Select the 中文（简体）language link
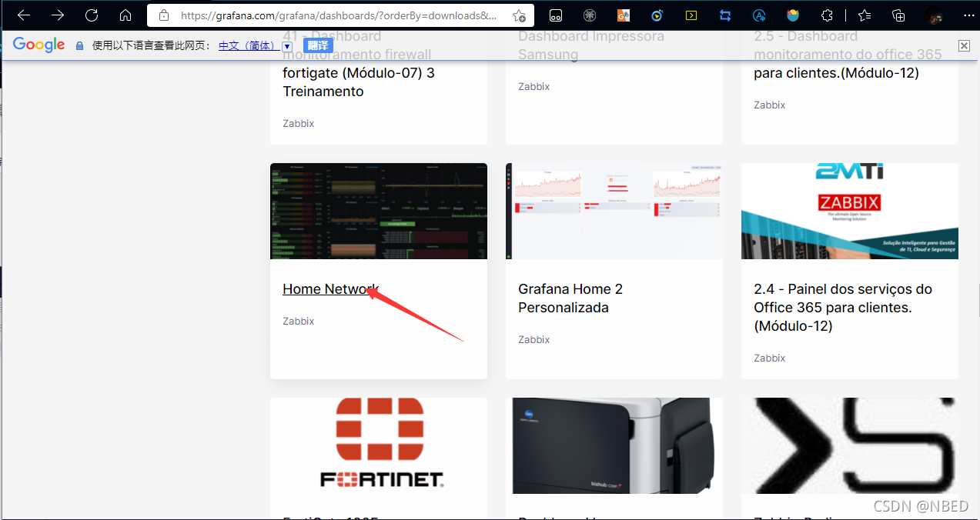Screen dimensions: 980x520 [x=248, y=45]
